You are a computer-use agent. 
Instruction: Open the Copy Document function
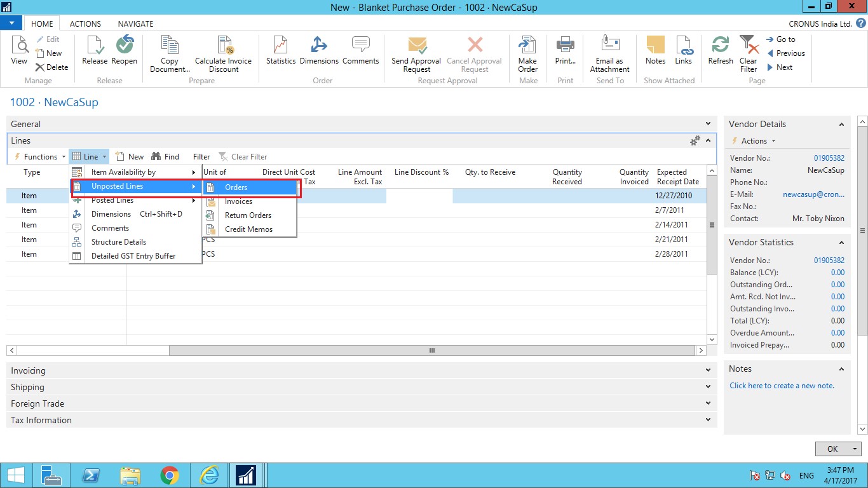point(170,54)
